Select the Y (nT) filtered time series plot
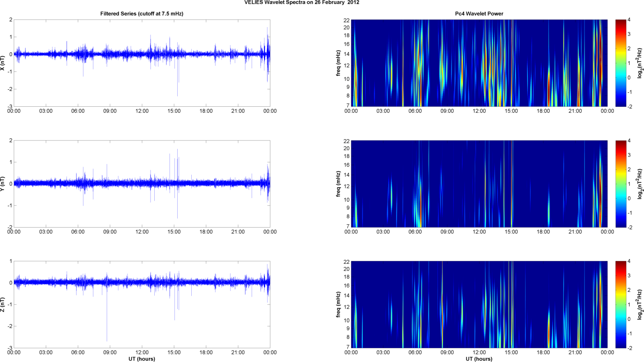The width and height of the screenshot is (644, 362). (x=142, y=184)
